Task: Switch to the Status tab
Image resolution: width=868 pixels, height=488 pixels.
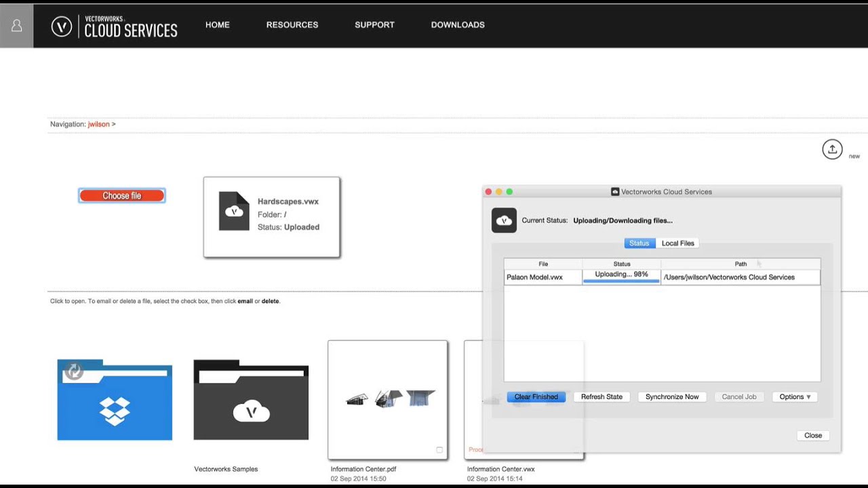Action: [639, 243]
